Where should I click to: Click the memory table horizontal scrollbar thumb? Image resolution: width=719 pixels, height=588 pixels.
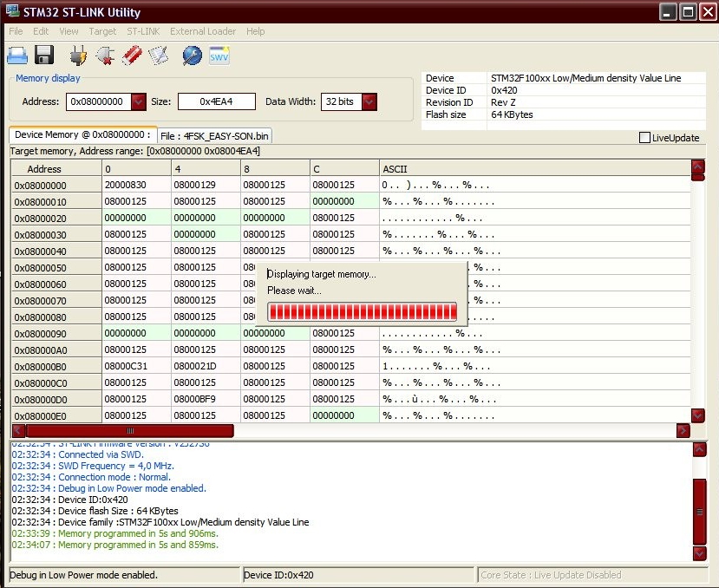coord(130,431)
